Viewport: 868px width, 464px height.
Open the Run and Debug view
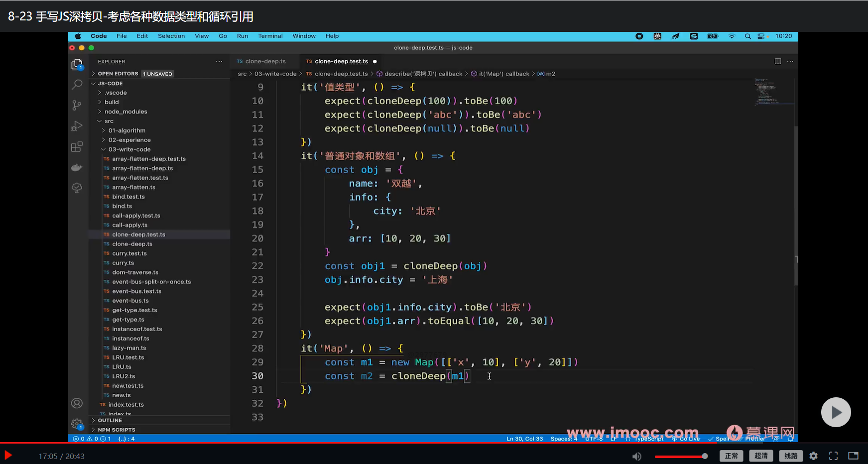[x=77, y=126]
